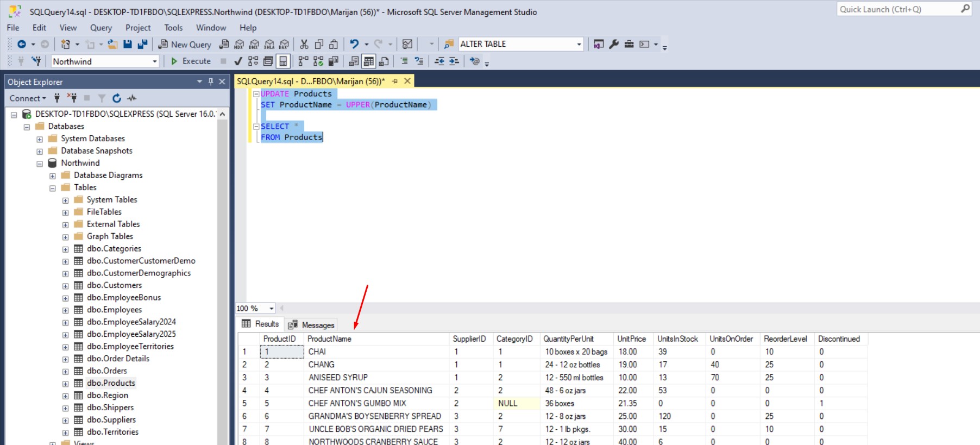Expand the System Databases folder

click(x=40, y=139)
